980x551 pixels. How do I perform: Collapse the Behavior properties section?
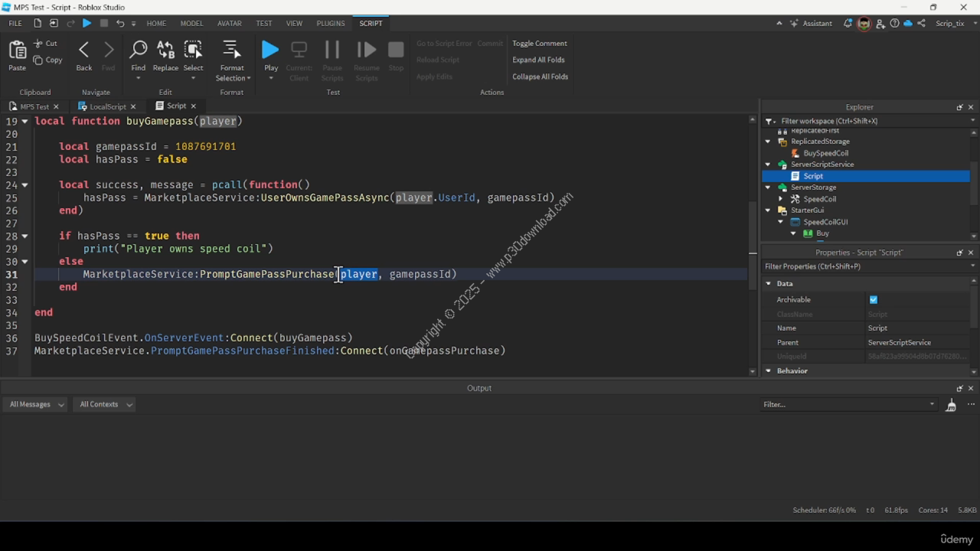(769, 371)
